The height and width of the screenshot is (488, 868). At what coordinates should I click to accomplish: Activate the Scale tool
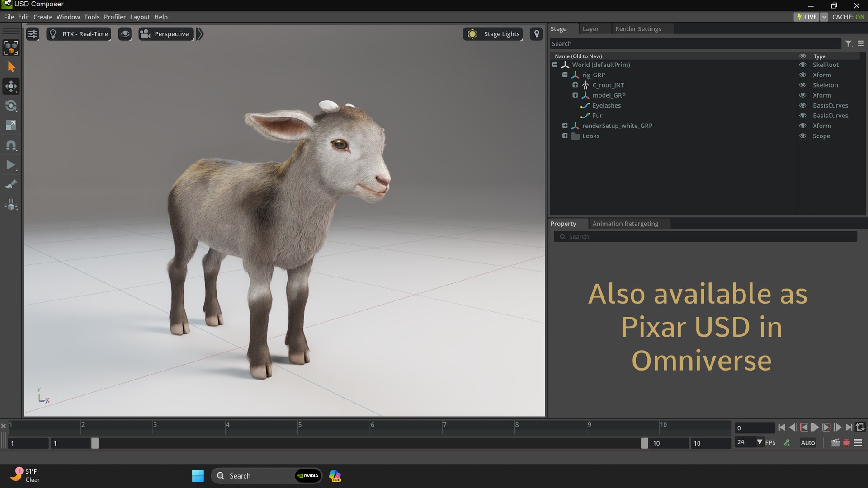[x=11, y=125]
